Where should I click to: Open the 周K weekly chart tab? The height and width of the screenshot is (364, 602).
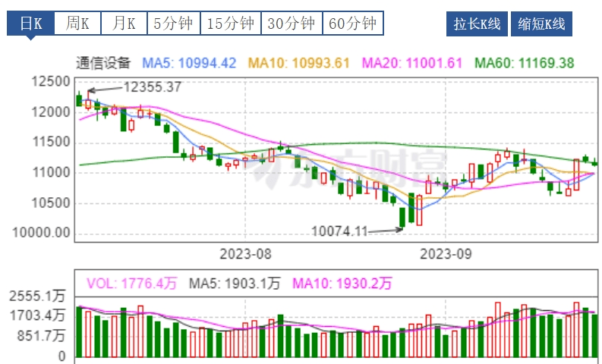[77, 24]
